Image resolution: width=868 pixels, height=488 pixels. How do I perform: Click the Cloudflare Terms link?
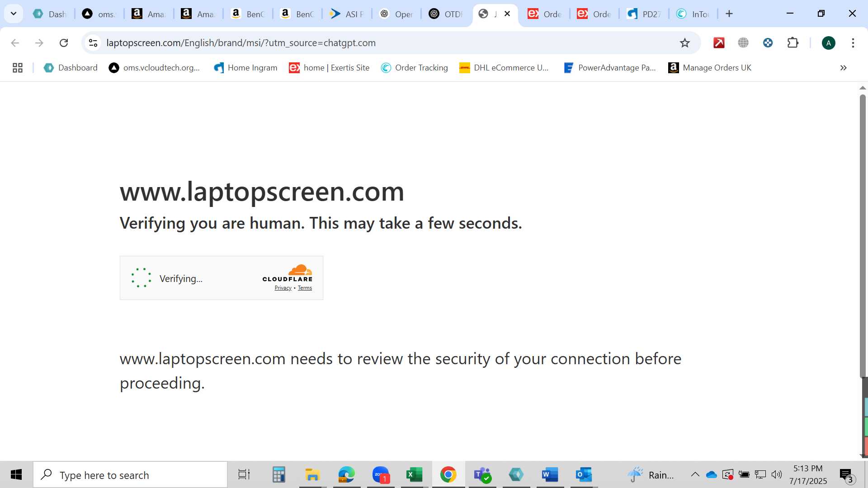pos(305,288)
